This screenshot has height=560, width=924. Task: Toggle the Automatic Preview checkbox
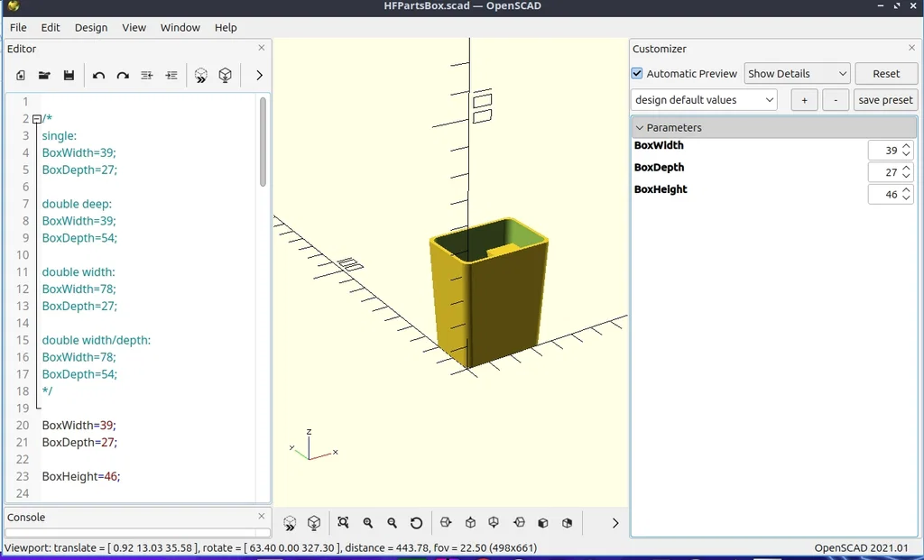coord(637,74)
